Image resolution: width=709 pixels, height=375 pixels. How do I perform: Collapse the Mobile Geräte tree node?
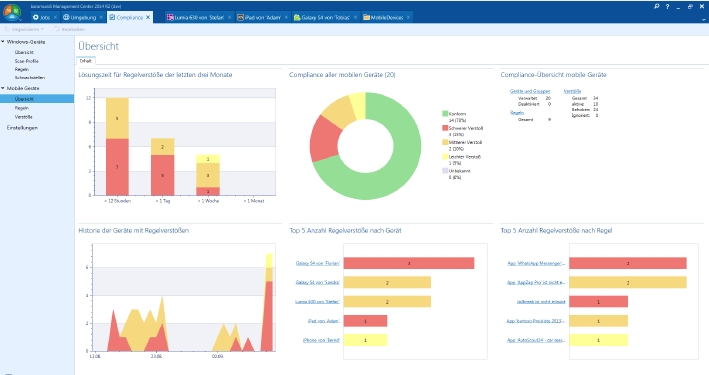[3, 88]
